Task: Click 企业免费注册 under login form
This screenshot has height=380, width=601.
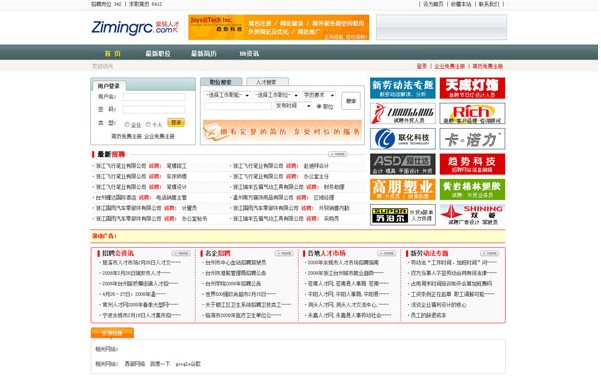Action: coord(159,136)
